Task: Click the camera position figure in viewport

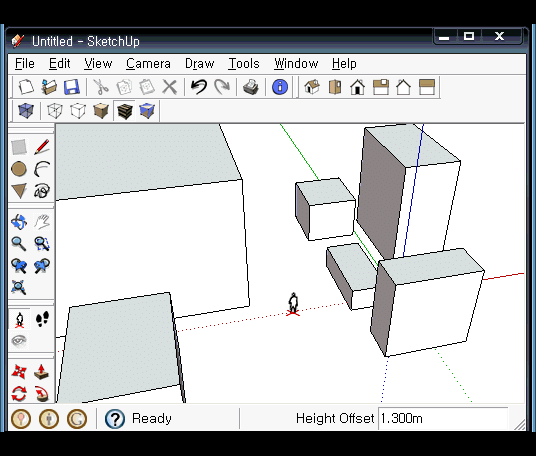Action: click(293, 304)
